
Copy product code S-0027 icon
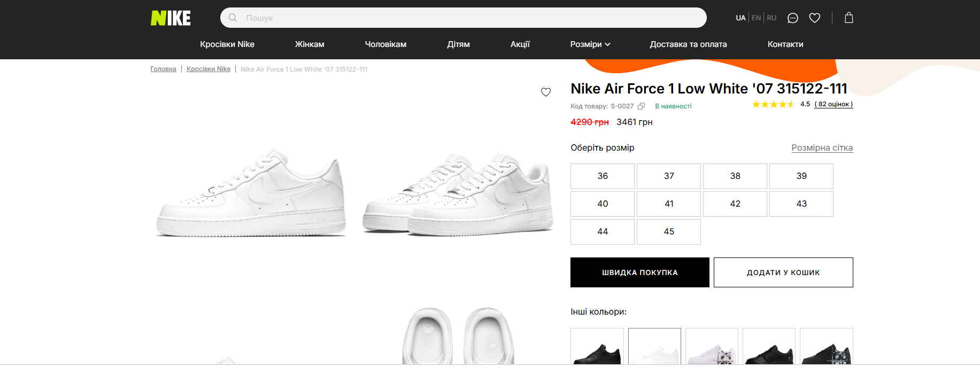click(x=641, y=106)
